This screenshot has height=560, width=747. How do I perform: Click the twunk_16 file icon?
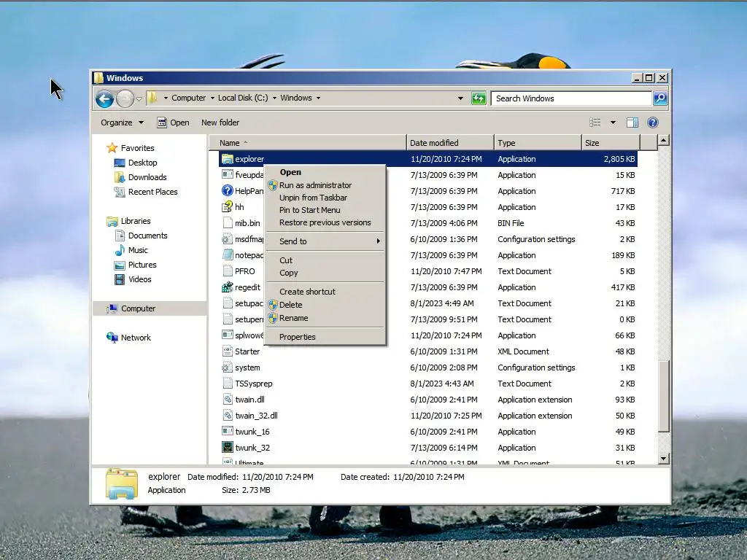[228, 432]
